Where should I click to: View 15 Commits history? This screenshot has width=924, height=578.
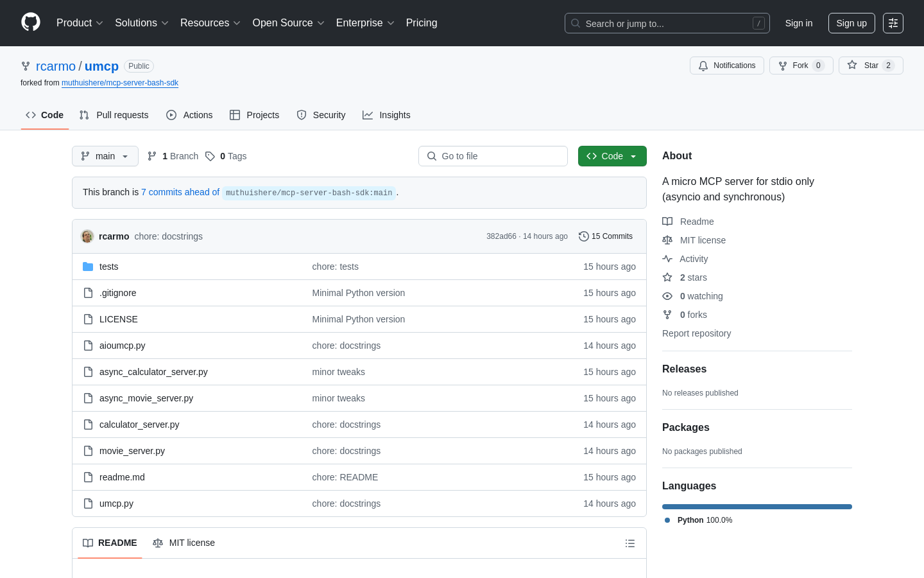click(606, 236)
